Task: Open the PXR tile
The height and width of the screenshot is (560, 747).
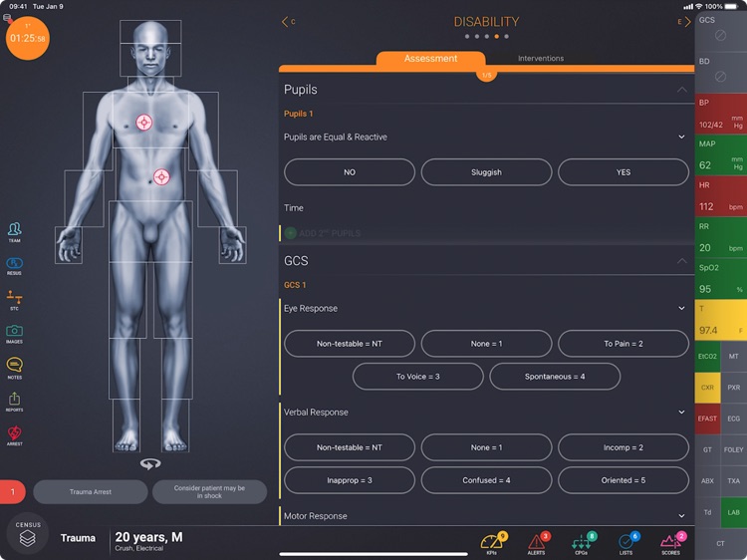Action: pos(734,388)
